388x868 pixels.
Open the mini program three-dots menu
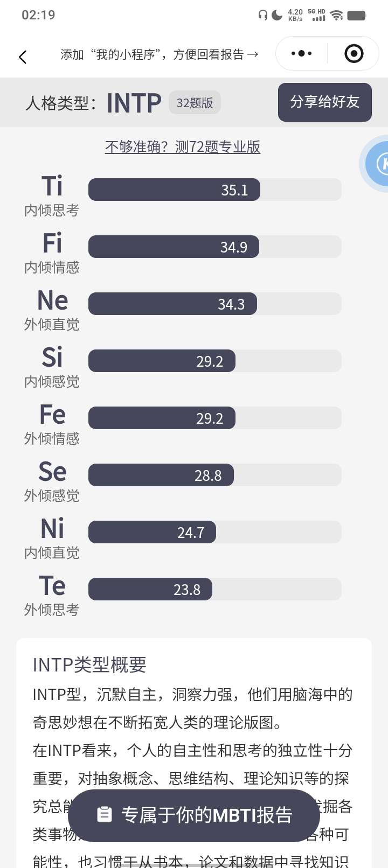pyautogui.click(x=301, y=53)
